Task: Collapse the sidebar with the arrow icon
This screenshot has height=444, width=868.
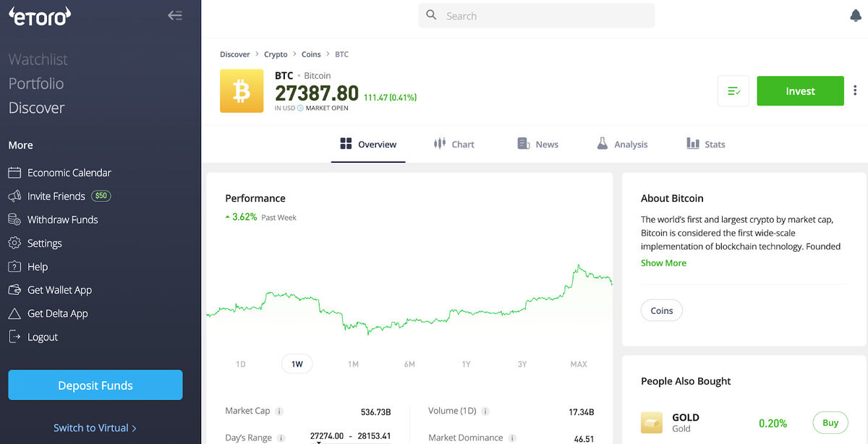Action: [174, 15]
